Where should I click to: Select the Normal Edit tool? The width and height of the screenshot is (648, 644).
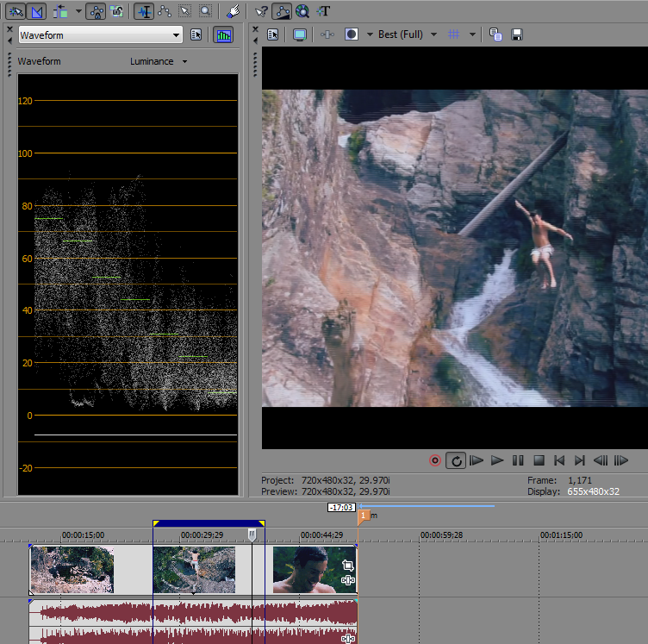click(x=144, y=11)
